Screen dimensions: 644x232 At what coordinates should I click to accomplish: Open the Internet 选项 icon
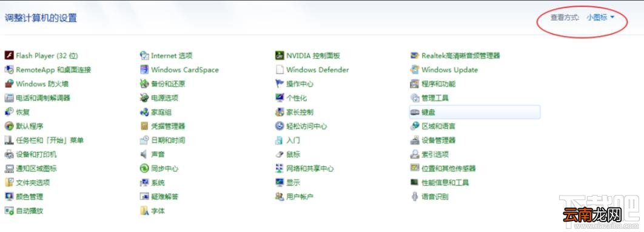point(144,55)
